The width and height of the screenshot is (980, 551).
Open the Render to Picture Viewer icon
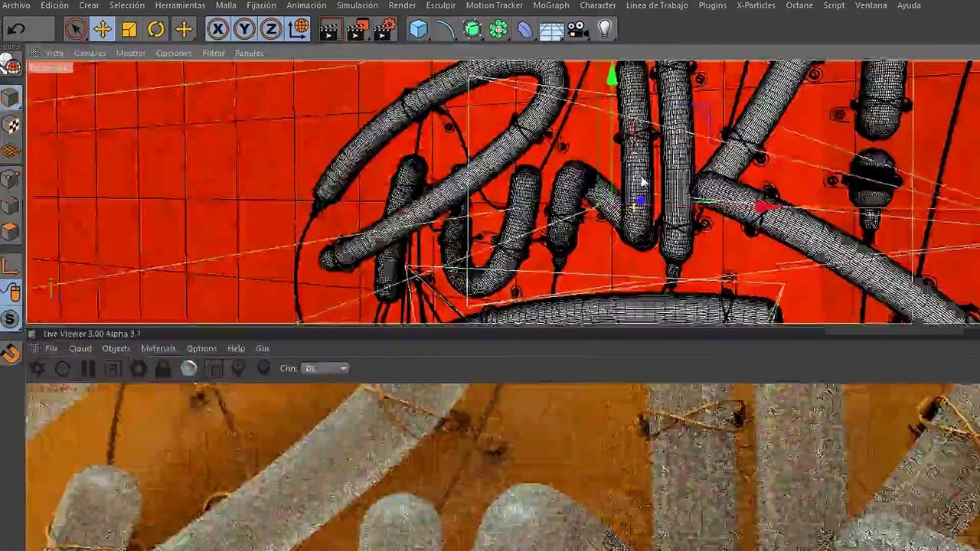357,30
